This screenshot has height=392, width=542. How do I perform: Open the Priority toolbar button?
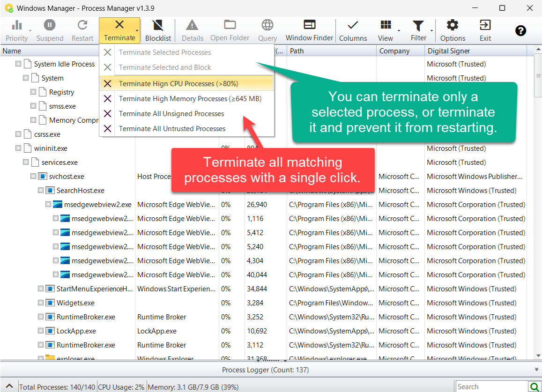pyautogui.click(x=16, y=30)
